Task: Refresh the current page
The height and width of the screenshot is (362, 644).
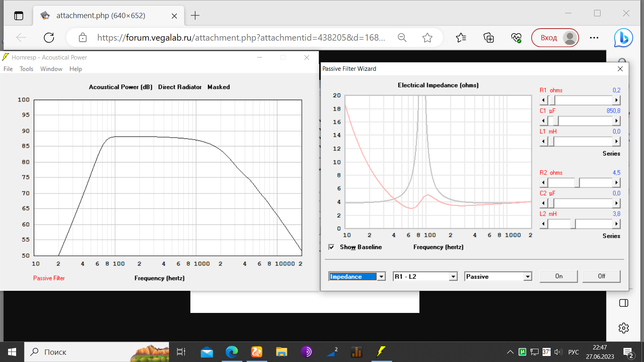Action: [x=49, y=38]
